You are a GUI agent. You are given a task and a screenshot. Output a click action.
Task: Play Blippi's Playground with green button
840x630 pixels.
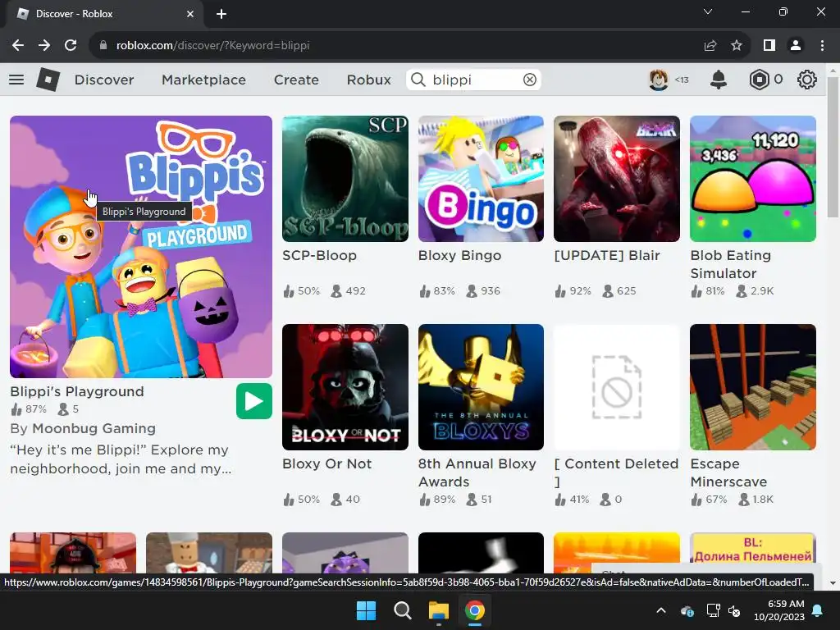(254, 401)
